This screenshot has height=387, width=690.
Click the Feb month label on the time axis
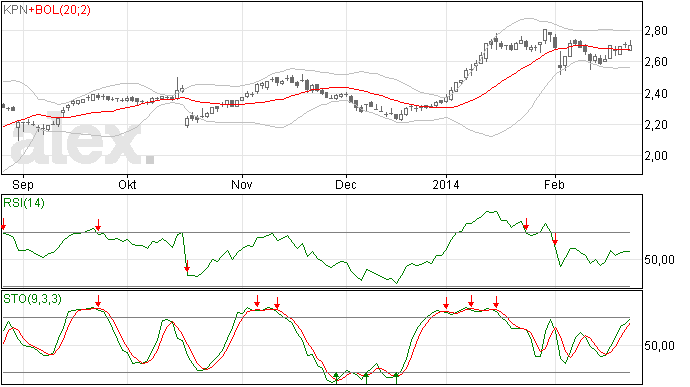tap(554, 184)
